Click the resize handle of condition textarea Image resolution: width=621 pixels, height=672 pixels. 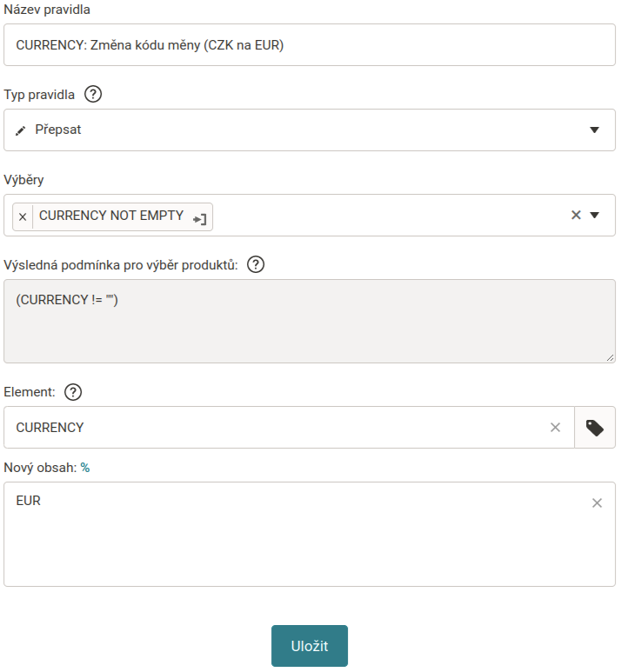(611, 357)
